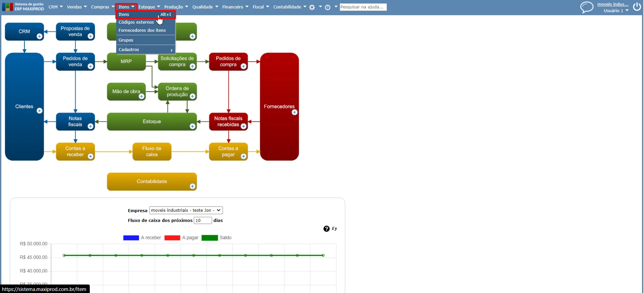Image resolution: width=644 pixels, height=293 pixels.
Task: Click the Fluxo de caixa block
Action: (x=152, y=152)
